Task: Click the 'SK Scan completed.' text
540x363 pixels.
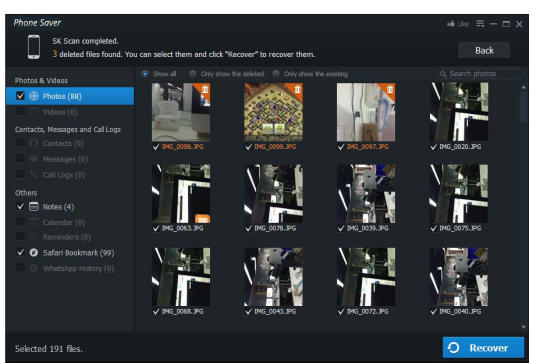Action: point(85,41)
